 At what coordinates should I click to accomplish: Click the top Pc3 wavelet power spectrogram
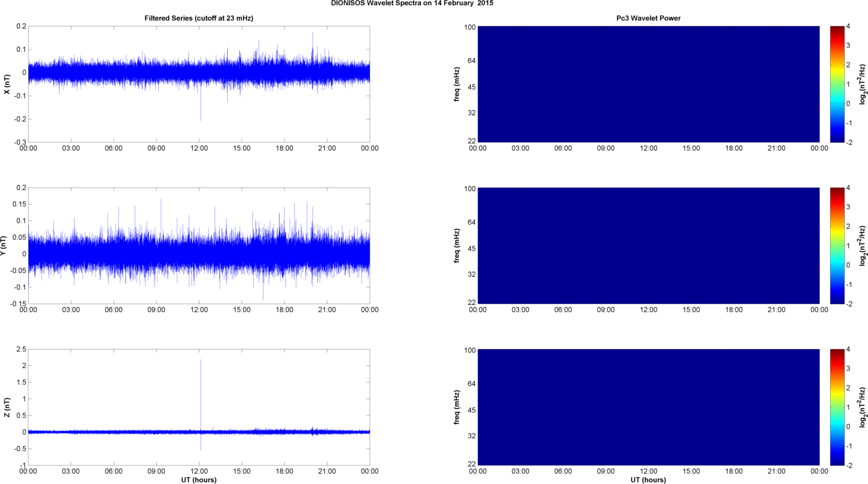[x=648, y=84]
